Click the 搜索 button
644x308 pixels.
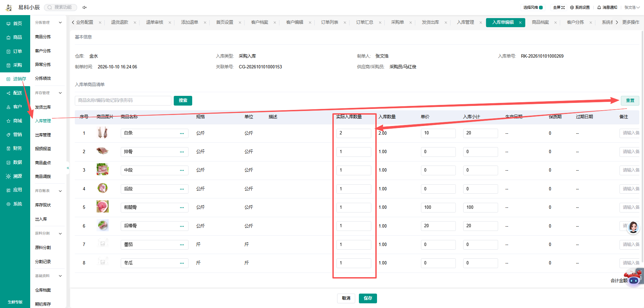click(183, 101)
